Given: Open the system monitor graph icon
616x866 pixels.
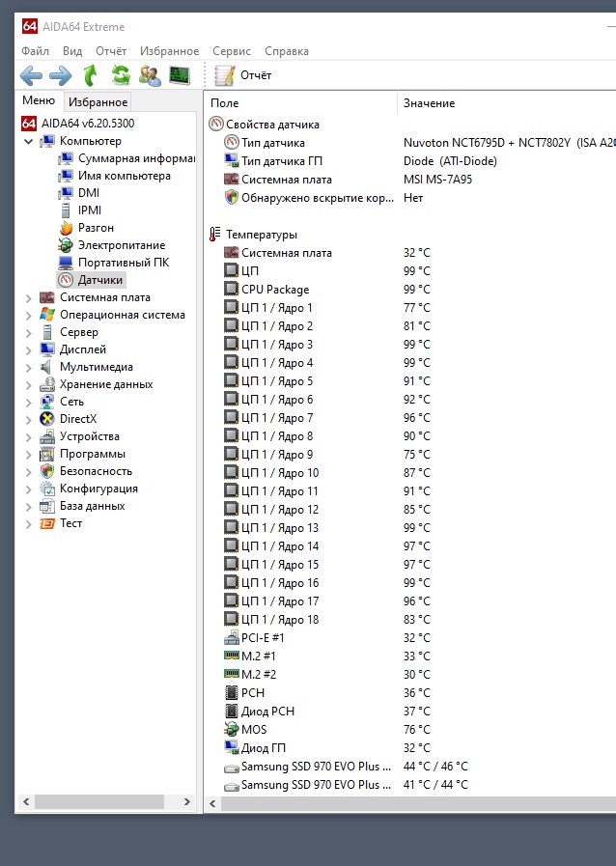Looking at the screenshot, I should (180, 75).
